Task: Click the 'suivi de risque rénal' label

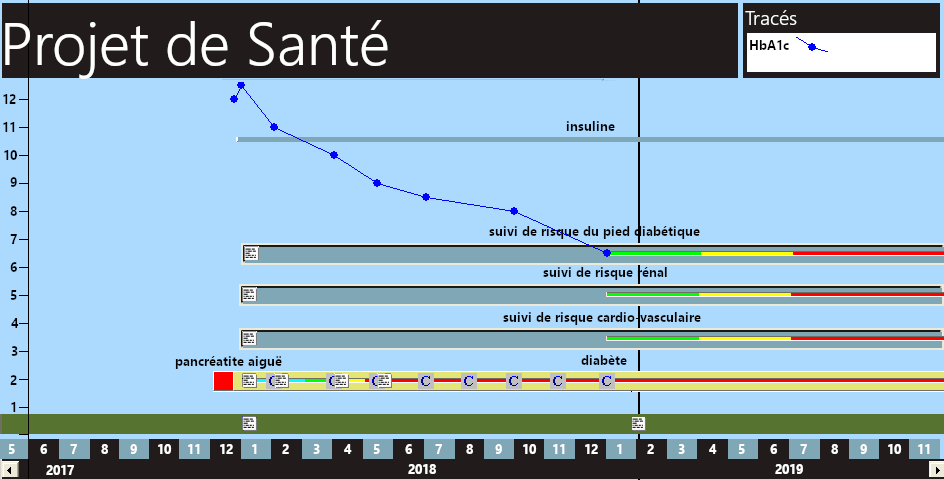Action: tap(605, 273)
